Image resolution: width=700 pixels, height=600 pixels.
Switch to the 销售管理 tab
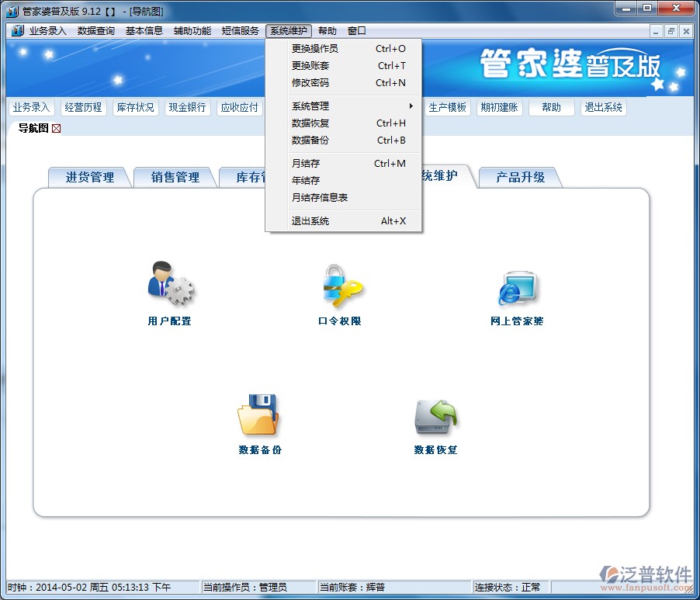[x=175, y=177]
